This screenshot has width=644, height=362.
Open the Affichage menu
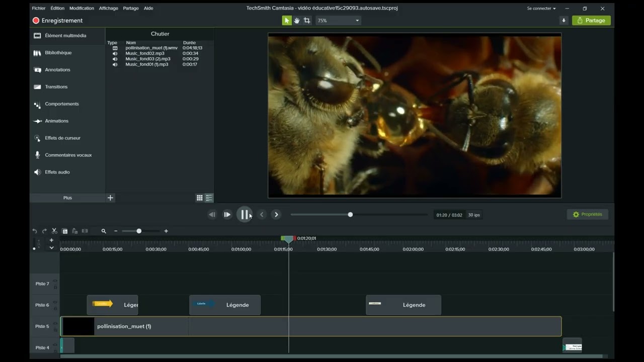109,9
